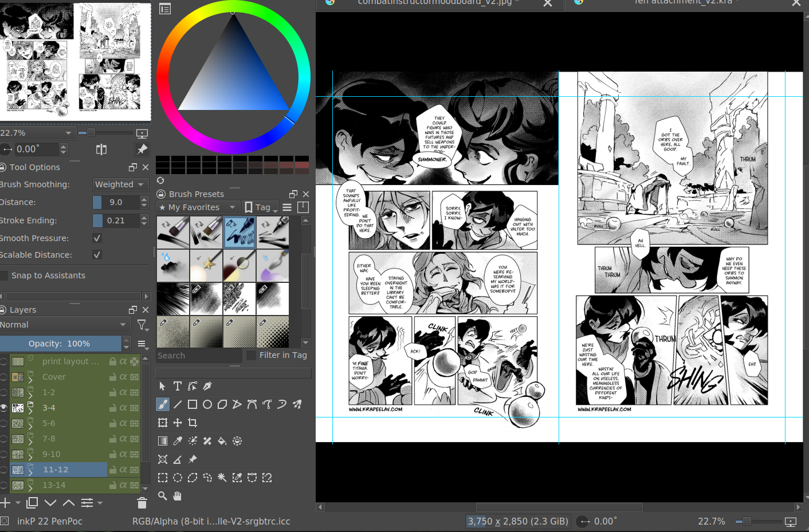
Task: Select the Gradient tool
Action: [x=163, y=441]
